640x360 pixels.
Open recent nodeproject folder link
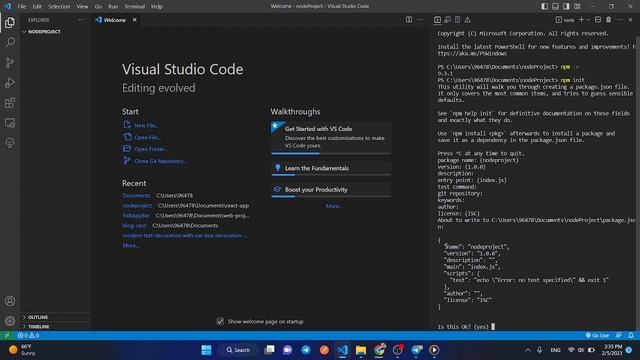pyautogui.click(x=137, y=205)
